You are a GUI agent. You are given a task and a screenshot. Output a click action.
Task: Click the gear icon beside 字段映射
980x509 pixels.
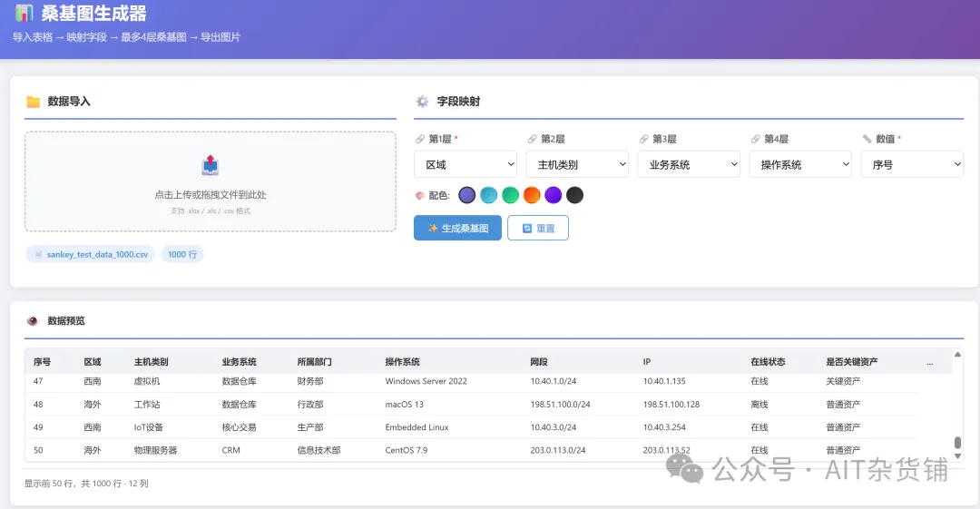click(423, 102)
